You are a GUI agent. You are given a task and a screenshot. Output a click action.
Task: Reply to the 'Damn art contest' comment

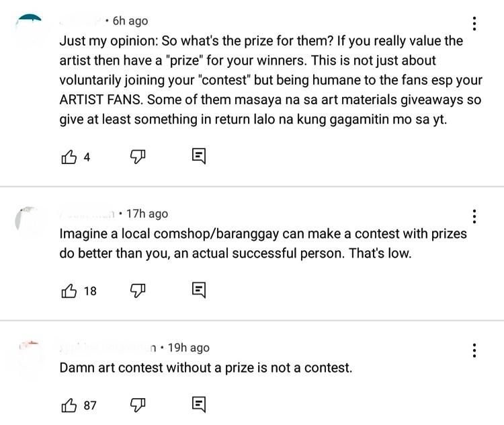click(x=199, y=404)
